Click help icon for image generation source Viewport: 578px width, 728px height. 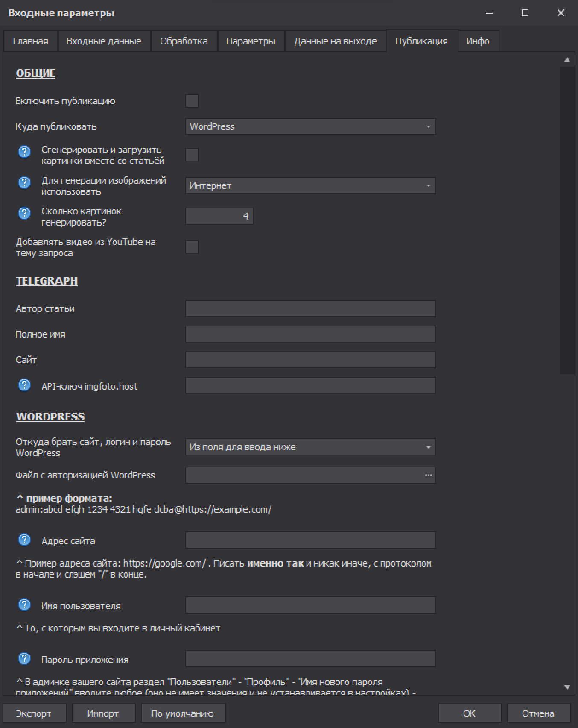24,182
